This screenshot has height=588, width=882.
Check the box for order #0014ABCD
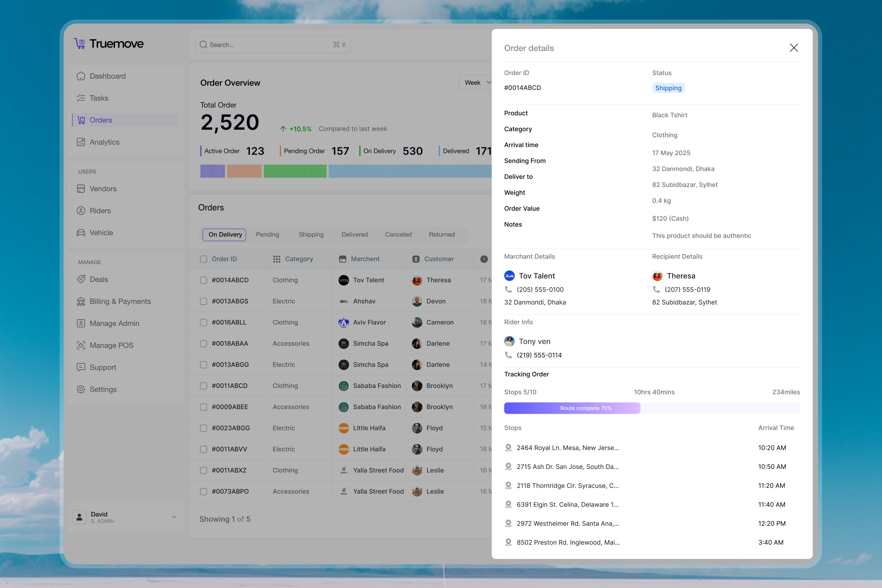point(204,280)
